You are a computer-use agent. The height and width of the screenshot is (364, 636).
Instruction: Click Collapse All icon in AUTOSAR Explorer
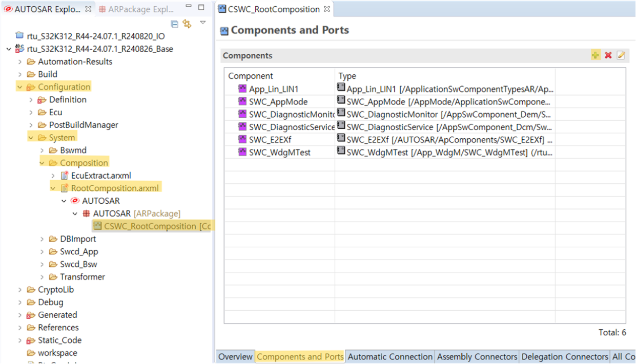[175, 24]
